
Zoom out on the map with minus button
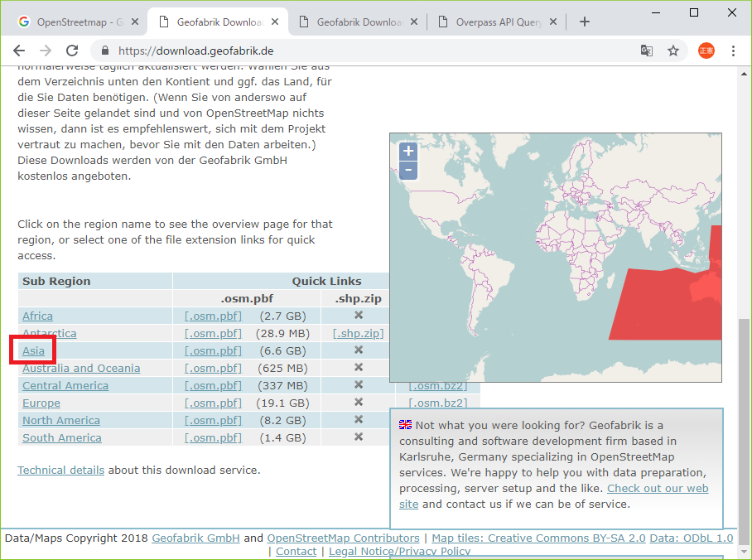408,170
